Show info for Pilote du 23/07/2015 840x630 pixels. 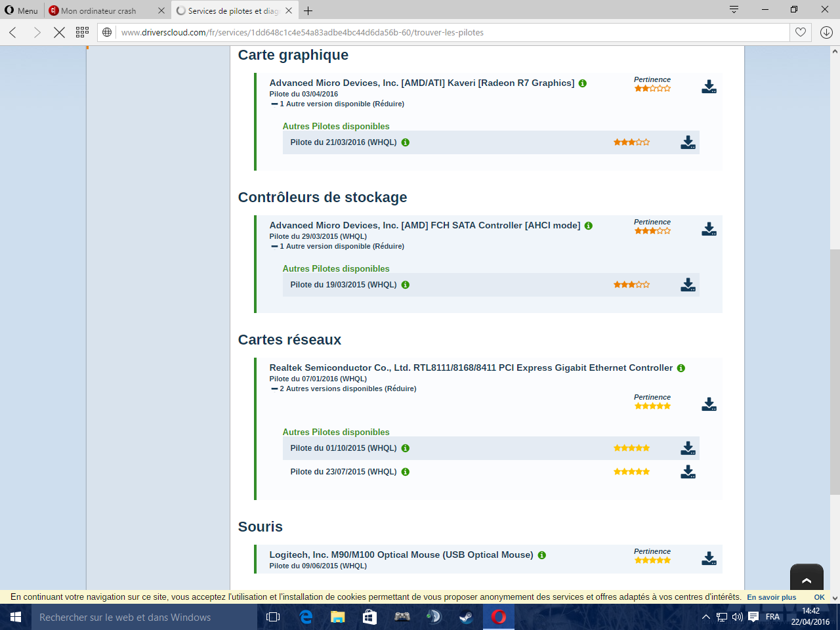[406, 472]
